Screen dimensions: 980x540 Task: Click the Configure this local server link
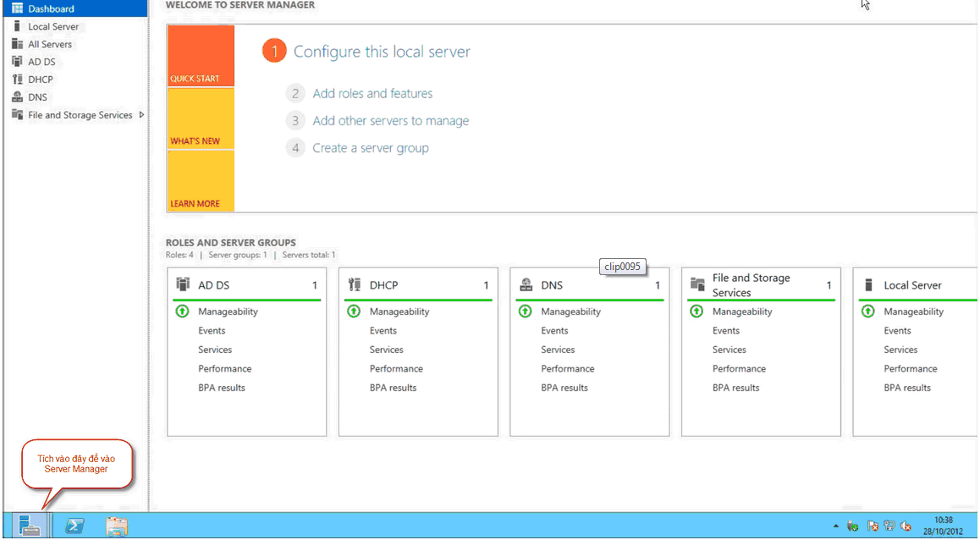point(382,52)
